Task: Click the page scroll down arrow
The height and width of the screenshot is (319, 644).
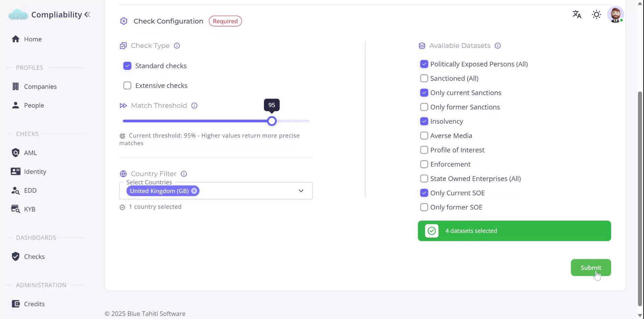Action: 640,315
